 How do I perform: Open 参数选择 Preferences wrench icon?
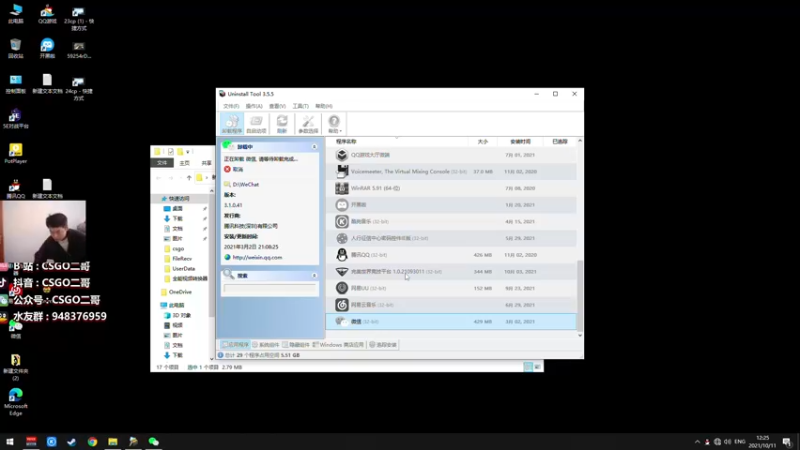point(308,124)
